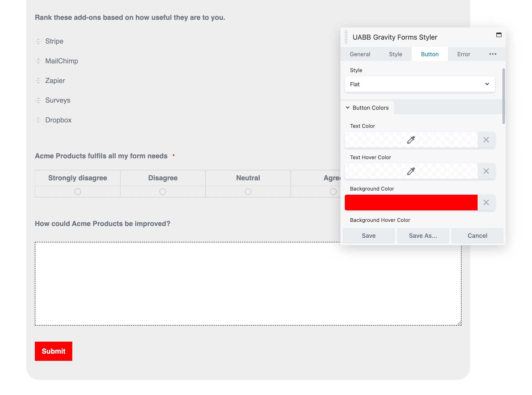Clear the Text Hover Color using its X icon
Image resolution: width=532 pixels, height=395 pixels.
486,171
